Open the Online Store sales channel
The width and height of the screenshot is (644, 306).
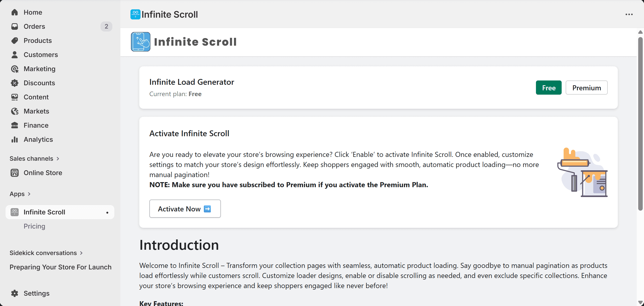coord(43,173)
